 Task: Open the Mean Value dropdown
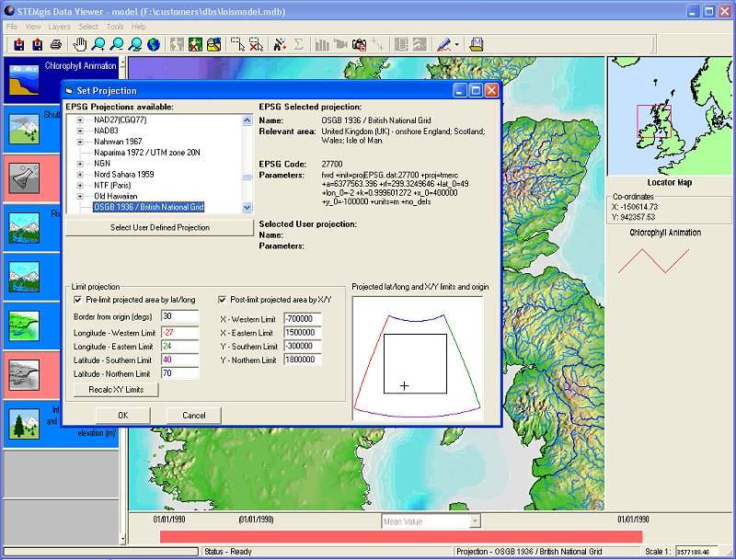pos(475,521)
